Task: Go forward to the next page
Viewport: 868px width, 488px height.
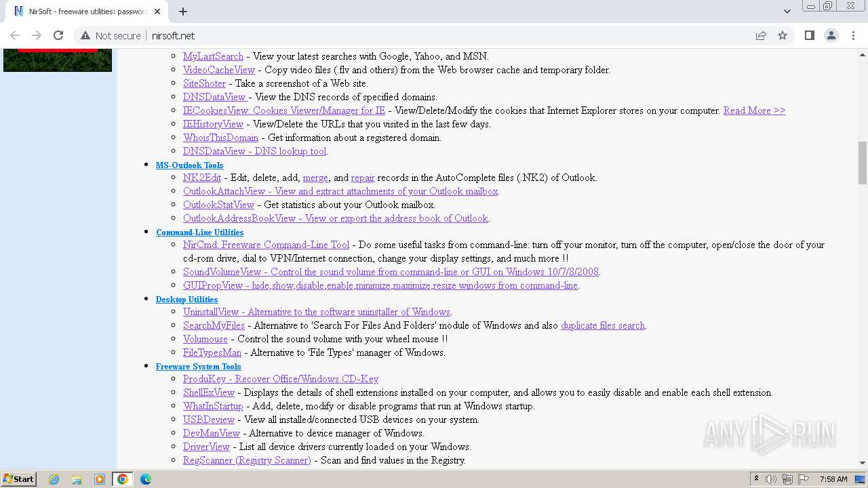Action: [x=37, y=35]
